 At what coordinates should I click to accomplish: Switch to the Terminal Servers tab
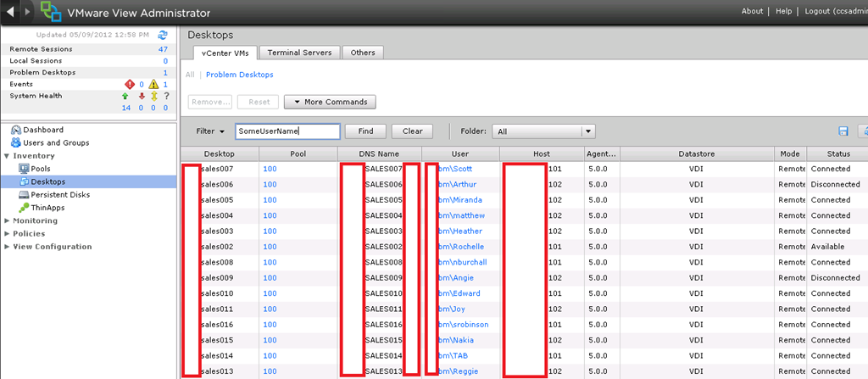coord(299,53)
